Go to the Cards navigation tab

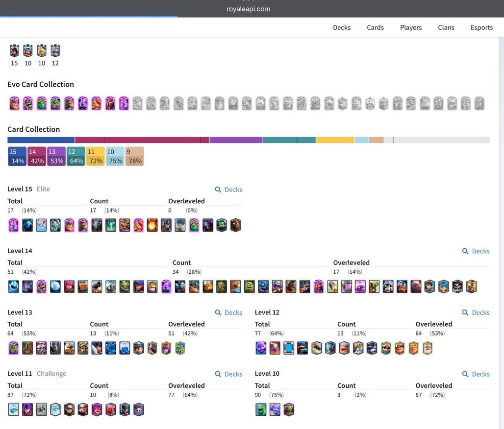(375, 27)
